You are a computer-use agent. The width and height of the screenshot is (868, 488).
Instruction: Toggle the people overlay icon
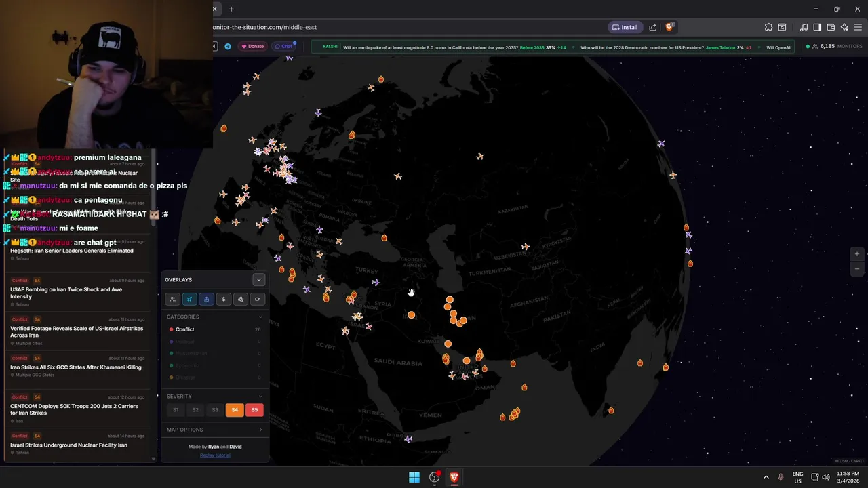click(x=172, y=299)
